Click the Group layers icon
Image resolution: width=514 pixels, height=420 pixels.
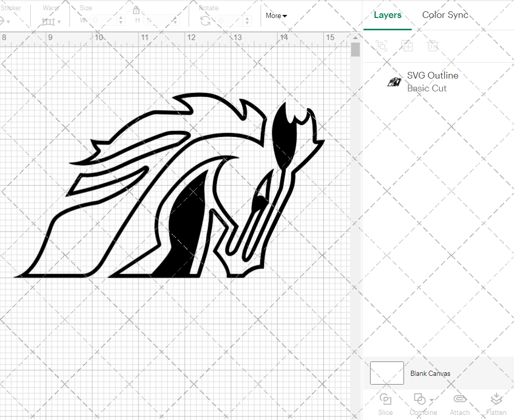point(381,46)
